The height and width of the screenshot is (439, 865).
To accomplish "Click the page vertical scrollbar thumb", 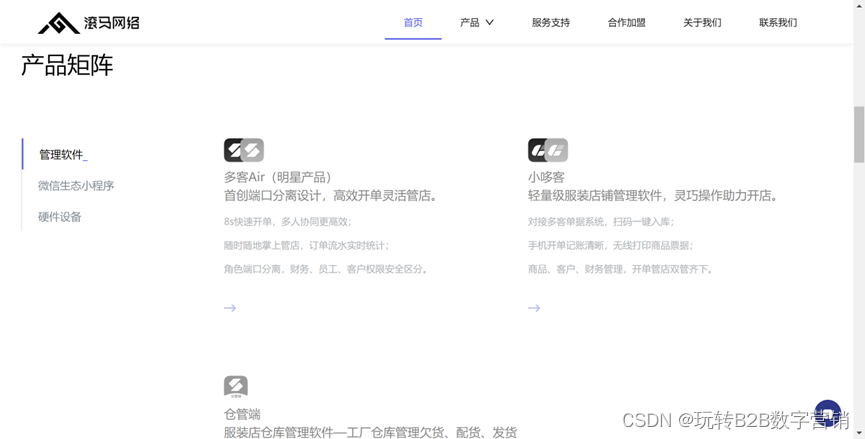I will pyautogui.click(x=859, y=134).
